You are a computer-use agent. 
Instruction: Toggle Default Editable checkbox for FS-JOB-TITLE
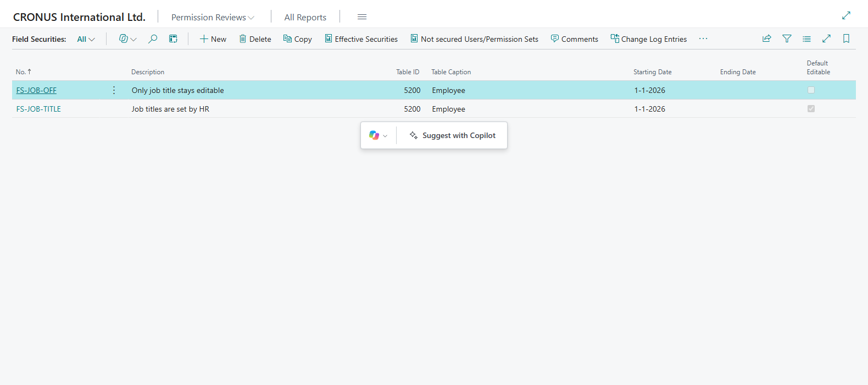(x=811, y=109)
